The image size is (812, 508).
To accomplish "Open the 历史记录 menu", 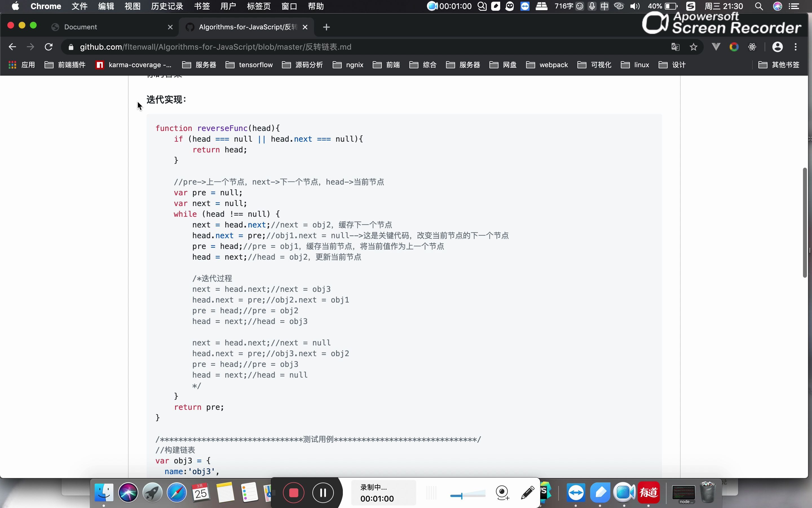I will point(167,6).
